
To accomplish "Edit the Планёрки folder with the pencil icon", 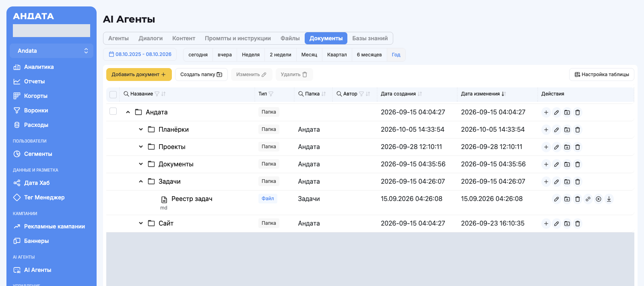I will pyautogui.click(x=557, y=130).
